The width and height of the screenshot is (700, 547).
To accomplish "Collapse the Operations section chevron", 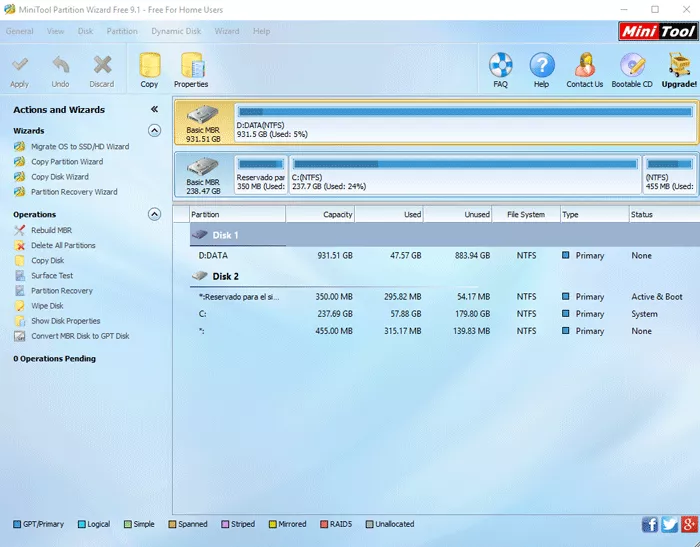I will (x=154, y=214).
